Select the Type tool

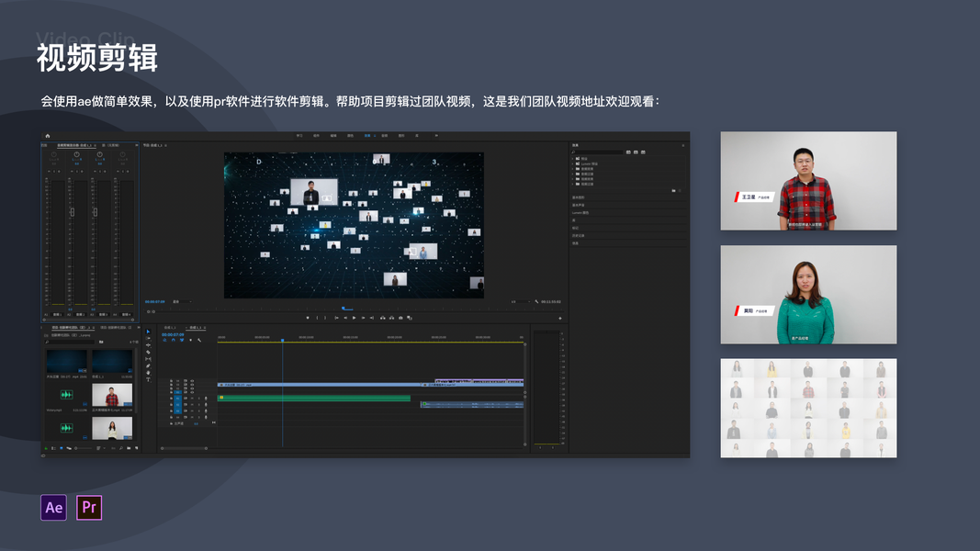(148, 380)
